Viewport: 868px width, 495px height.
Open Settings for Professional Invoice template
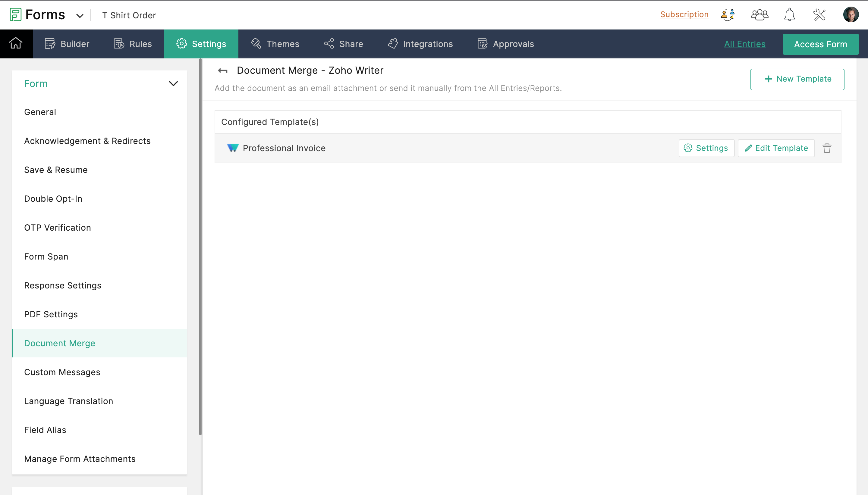[706, 148]
